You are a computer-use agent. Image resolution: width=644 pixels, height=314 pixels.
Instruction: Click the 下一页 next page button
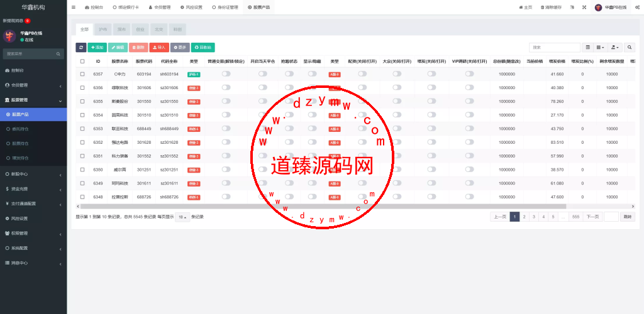click(x=592, y=217)
